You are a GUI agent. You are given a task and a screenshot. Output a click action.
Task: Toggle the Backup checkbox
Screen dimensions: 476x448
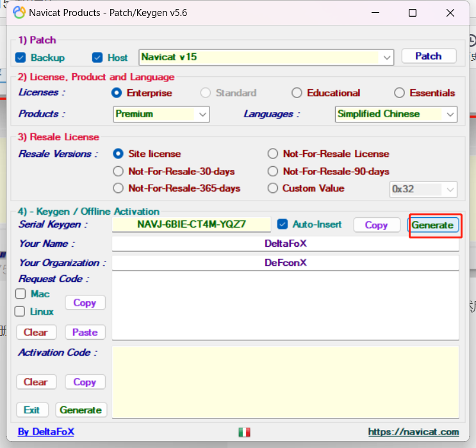tap(21, 58)
